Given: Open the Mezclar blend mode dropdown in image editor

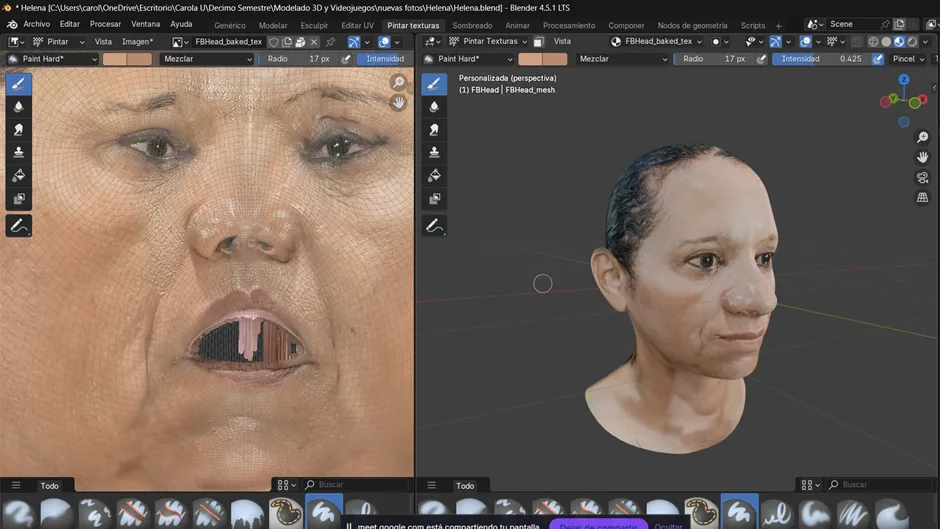Looking at the screenshot, I should tap(208, 59).
